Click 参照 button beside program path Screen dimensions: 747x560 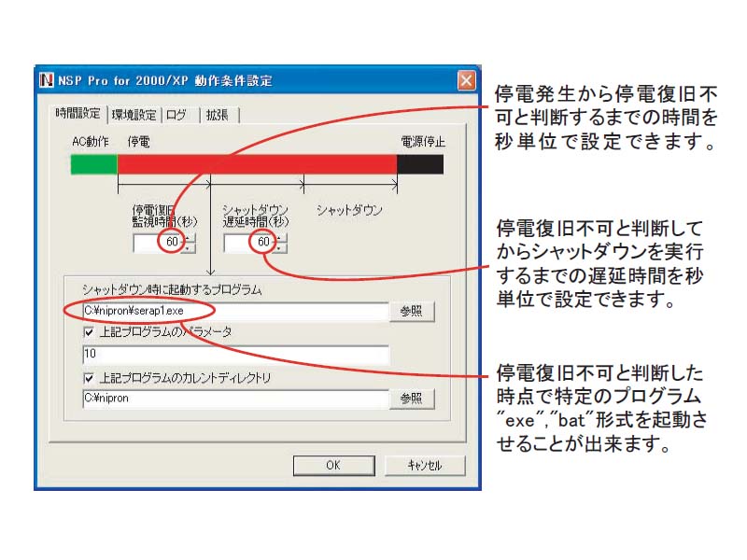(x=412, y=312)
